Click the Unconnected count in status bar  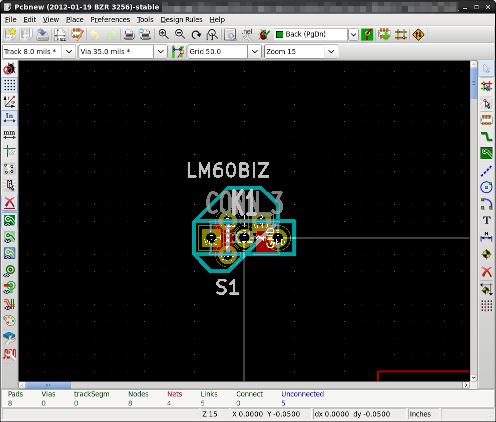(x=283, y=403)
